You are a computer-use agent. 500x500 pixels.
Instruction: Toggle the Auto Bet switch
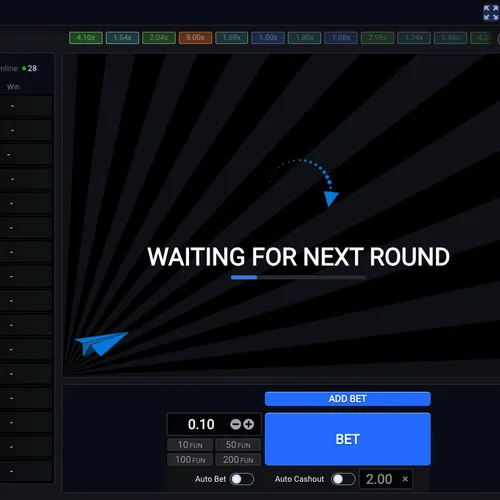(x=242, y=479)
